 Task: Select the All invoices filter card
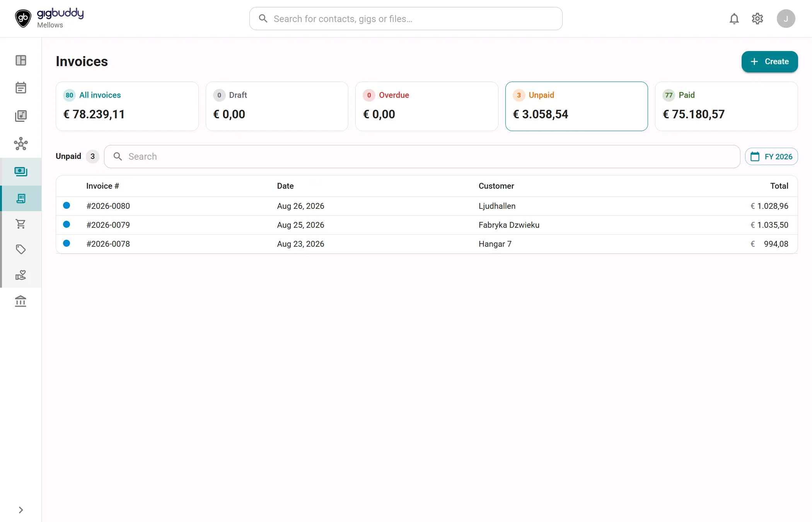[127, 106]
